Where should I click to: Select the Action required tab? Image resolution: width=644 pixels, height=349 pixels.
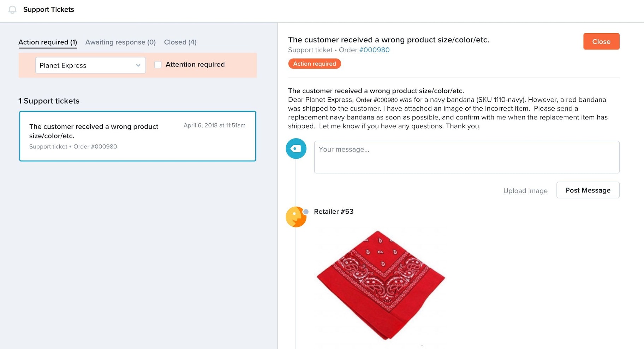click(48, 42)
